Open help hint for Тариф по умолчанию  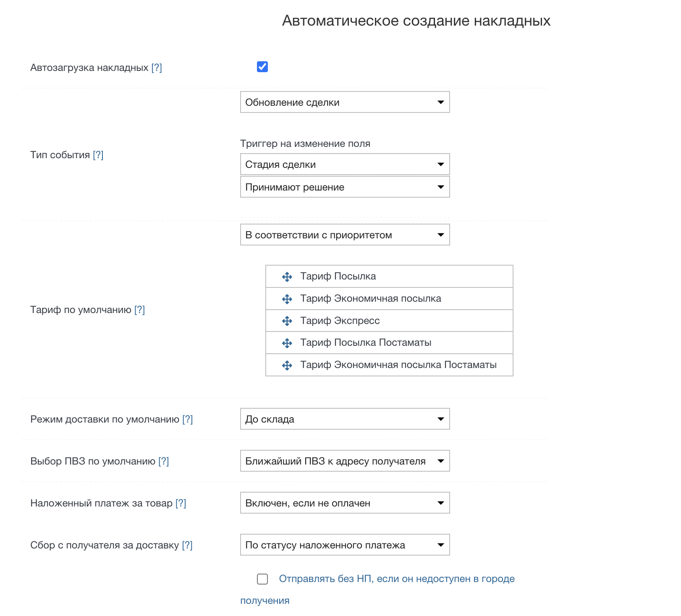[139, 310]
